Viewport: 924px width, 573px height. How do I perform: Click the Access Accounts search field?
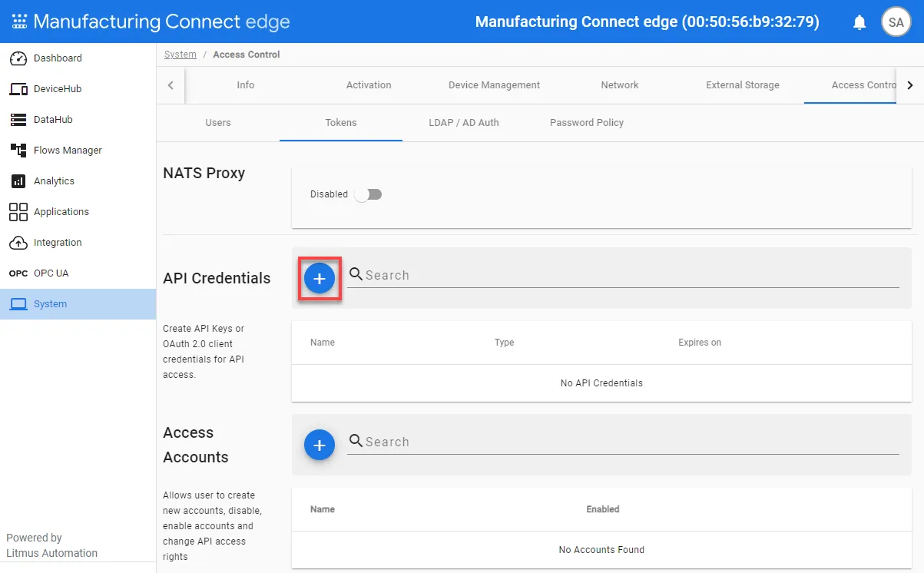coord(623,442)
